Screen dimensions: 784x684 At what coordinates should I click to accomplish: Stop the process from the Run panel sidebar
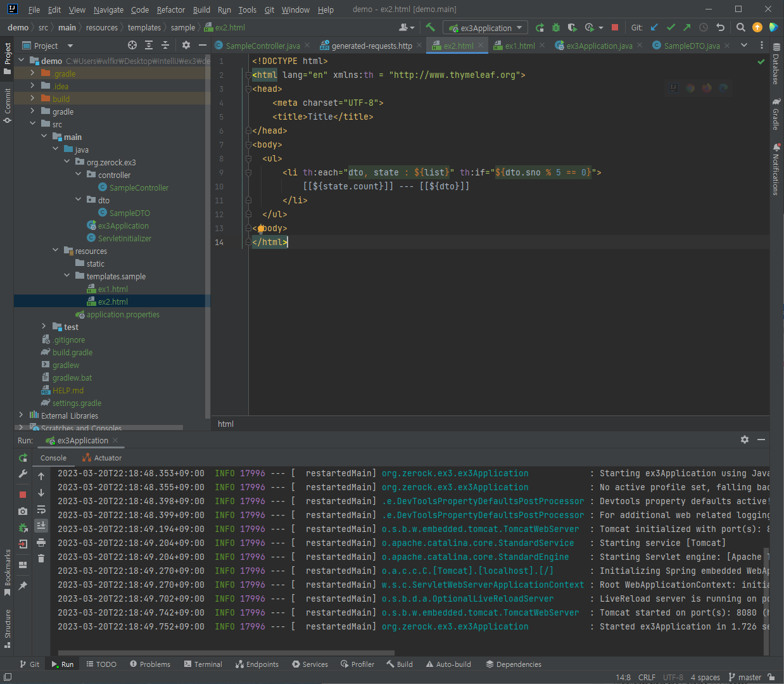click(x=23, y=494)
